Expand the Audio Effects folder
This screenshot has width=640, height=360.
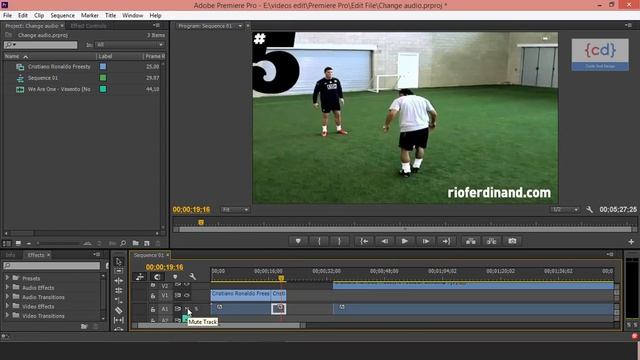tap(7, 287)
